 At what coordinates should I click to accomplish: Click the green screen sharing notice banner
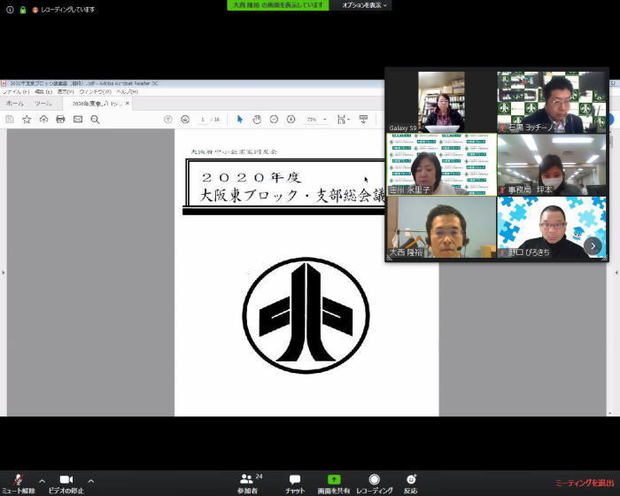278,5
